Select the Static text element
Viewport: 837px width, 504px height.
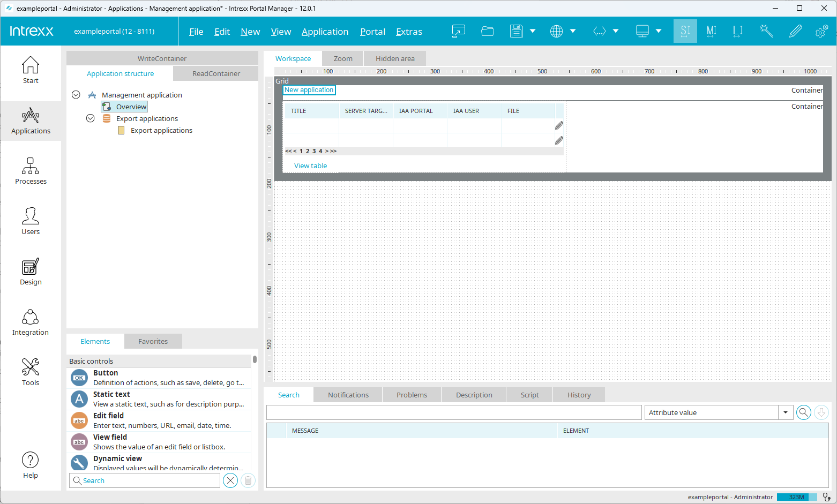(x=159, y=399)
